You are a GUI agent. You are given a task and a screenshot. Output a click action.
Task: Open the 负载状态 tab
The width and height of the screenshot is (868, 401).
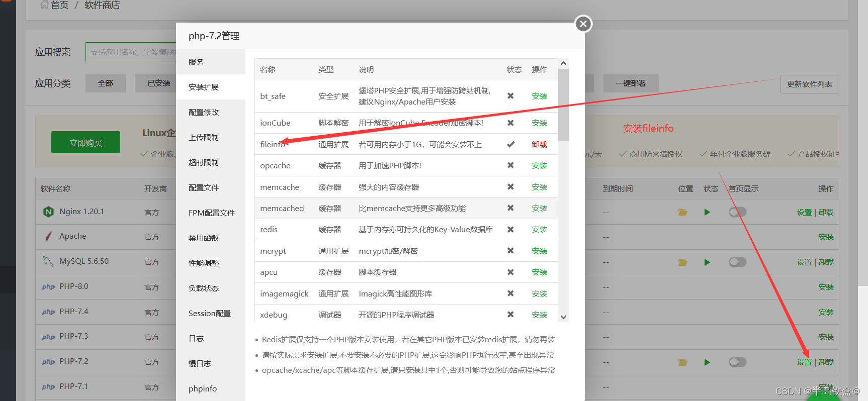coord(211,288)
